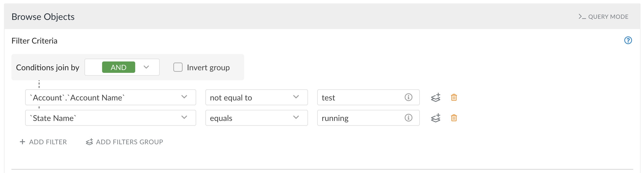Click the green AND badge

tap(119, 67)
